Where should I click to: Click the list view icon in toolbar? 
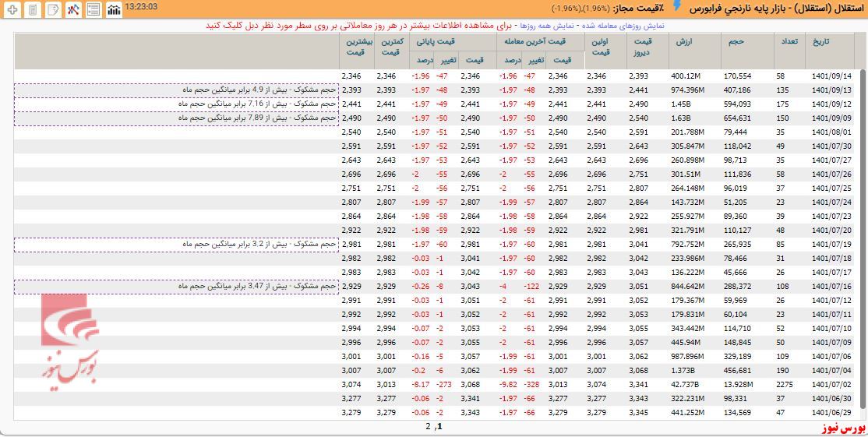tap(94, 9)
